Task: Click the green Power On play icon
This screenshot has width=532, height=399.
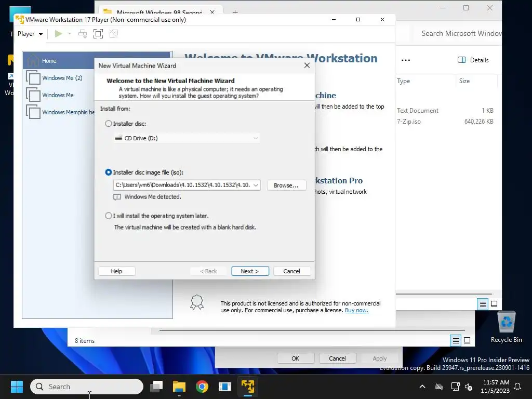Action: (x=58, y=34)
